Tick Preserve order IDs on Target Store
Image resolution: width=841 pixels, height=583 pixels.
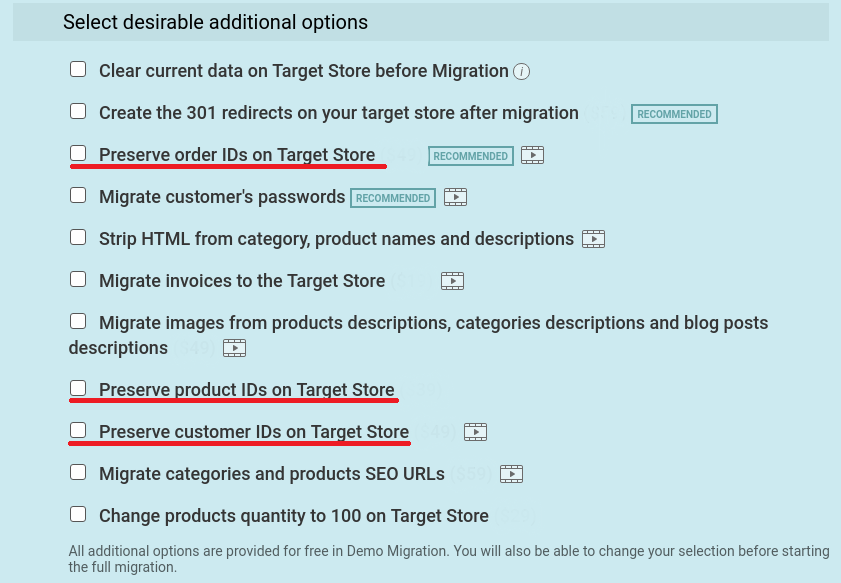(78, 153)
